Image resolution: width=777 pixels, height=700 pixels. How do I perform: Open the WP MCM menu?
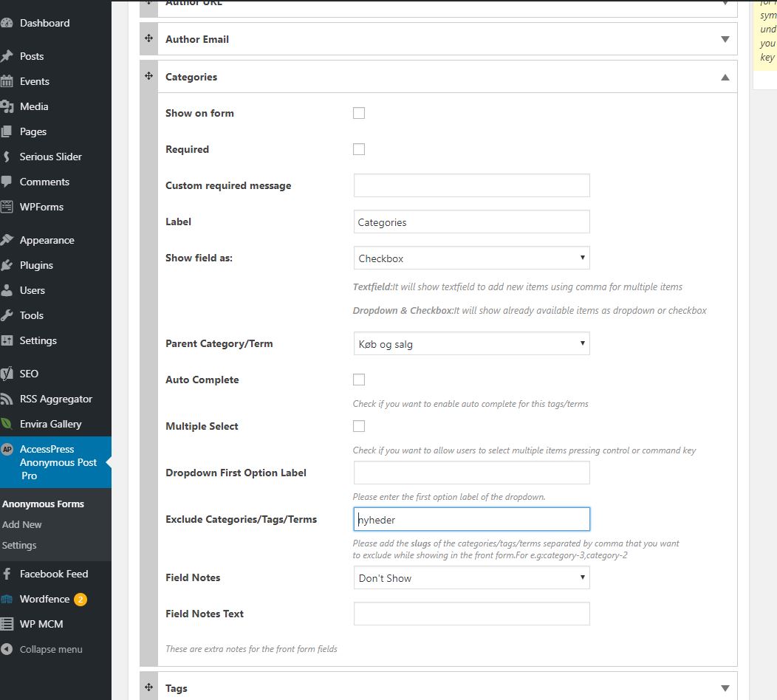tap(41, 624)
